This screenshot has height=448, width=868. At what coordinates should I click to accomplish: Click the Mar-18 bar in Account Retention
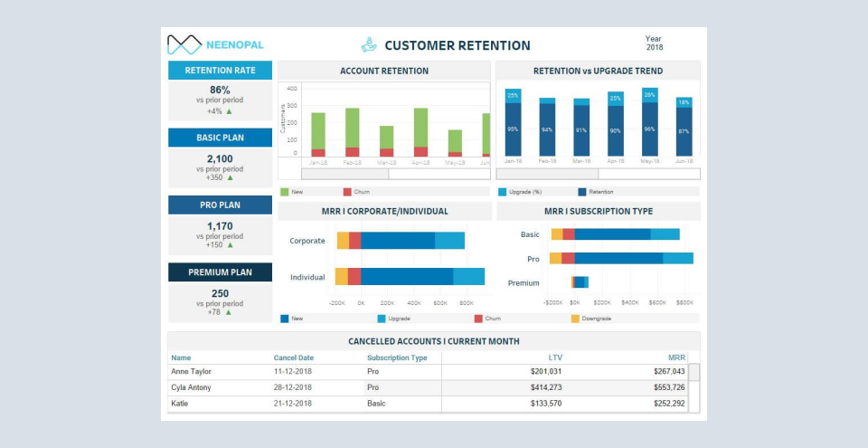pyautogui.click(x=387, y=141)
